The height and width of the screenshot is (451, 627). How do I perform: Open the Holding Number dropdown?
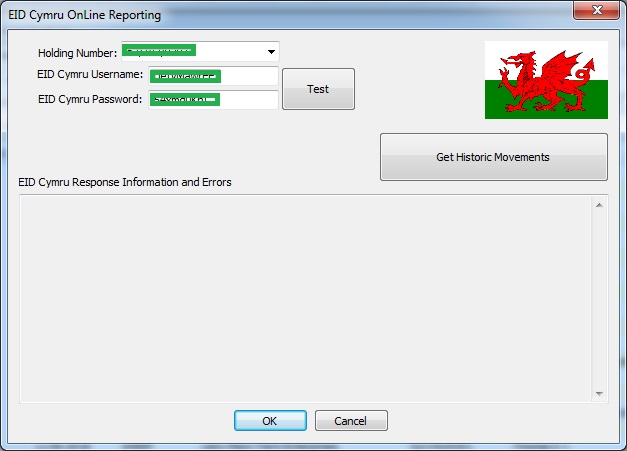[271, 52]
